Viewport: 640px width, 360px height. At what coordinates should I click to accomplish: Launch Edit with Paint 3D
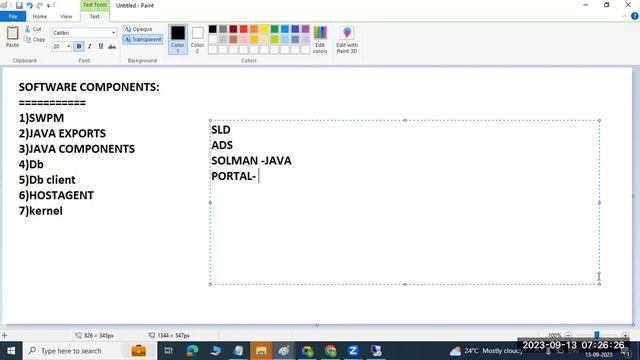point(347,40)
